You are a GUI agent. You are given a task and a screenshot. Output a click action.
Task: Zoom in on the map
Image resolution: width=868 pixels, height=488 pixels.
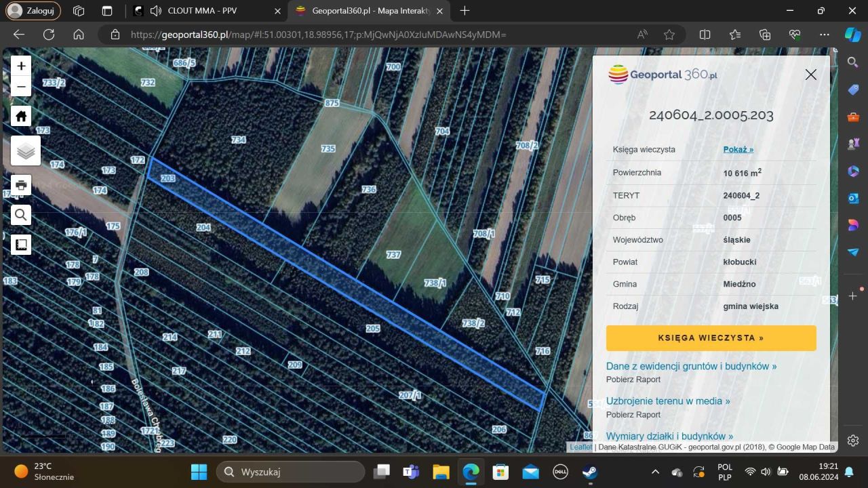[21, 66]
